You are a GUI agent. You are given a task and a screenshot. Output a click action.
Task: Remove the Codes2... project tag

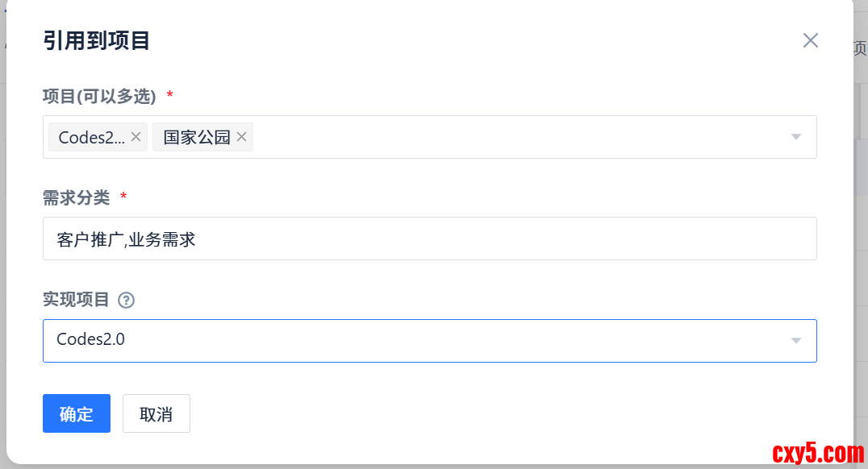click(x=136, y=137)
